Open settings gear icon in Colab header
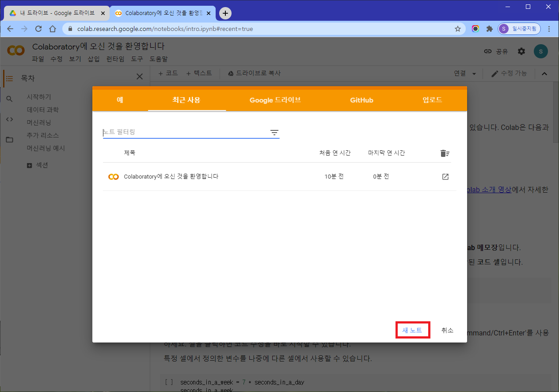559x392 pixels. tap(521, 51)
